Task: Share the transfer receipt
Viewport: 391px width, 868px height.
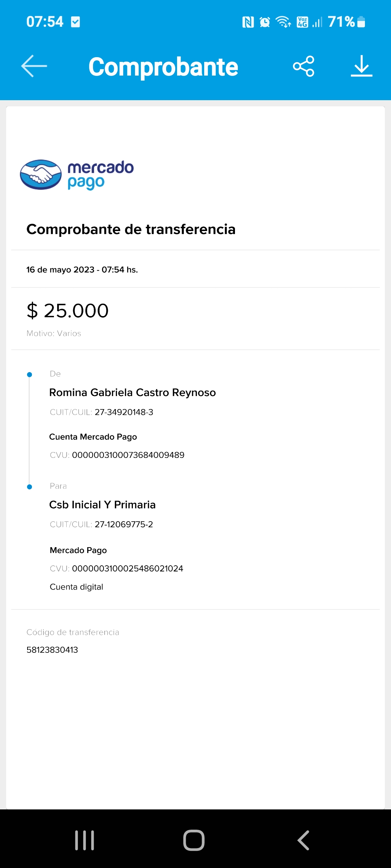Action: point(303,66)
